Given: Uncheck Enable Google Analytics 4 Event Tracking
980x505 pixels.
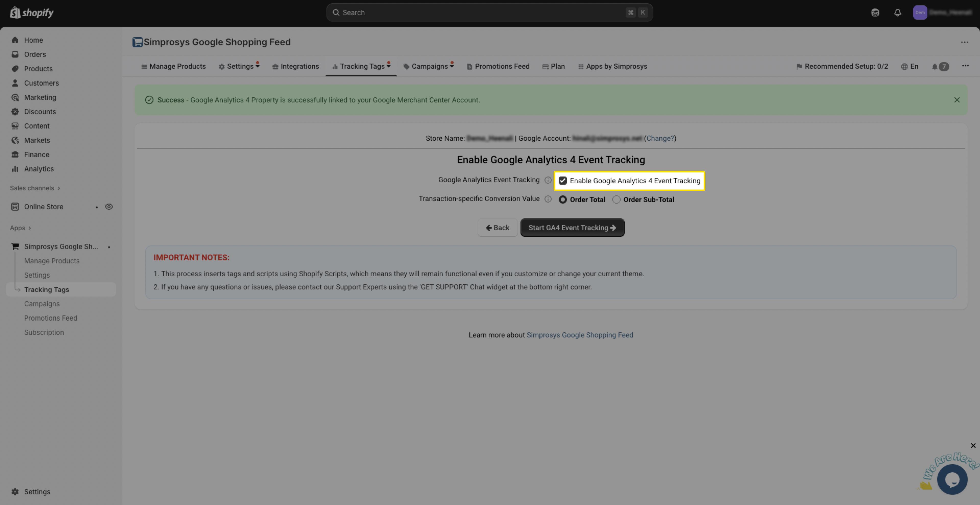Looking at the screenshot, I should (x=563, y=181).
